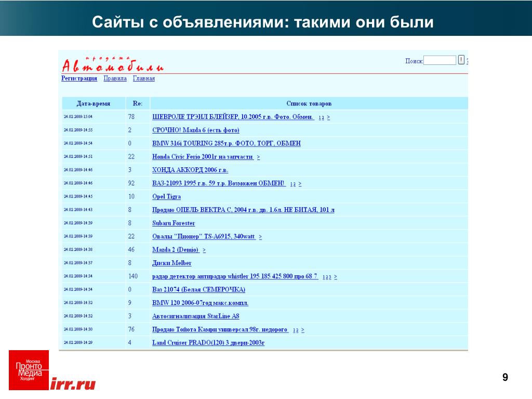This screenshot has width=532, height=399.
Task: Open ШЕВРОЛЕ ТРЭИЛ БЛЕЙЗЕР listing
Action: (233, 117)
